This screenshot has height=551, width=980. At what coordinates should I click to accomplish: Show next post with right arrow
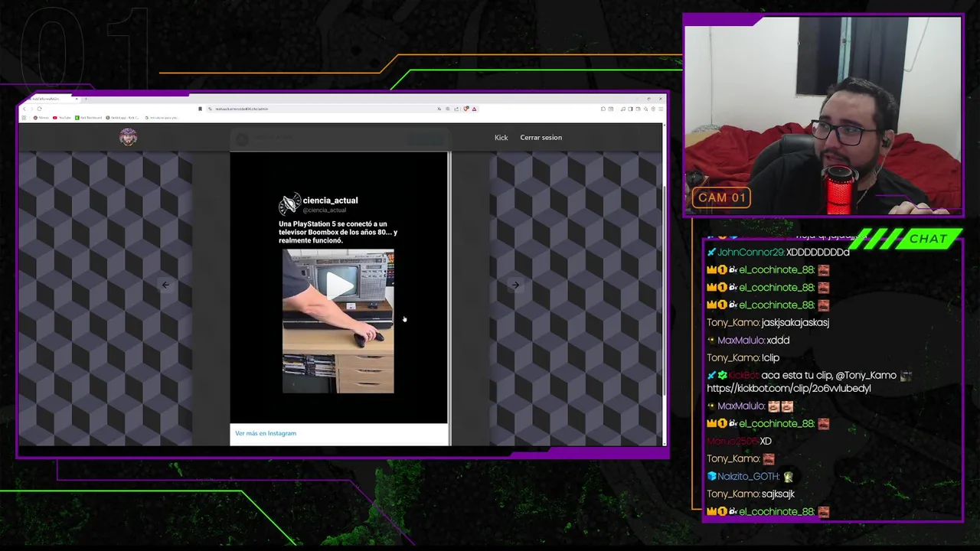(515, 285)
